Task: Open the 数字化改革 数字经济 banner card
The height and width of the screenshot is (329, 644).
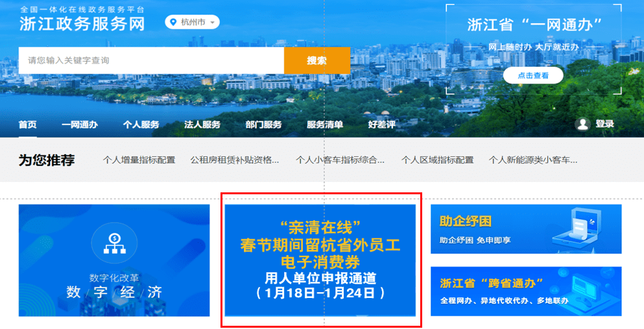Action: 114,260
